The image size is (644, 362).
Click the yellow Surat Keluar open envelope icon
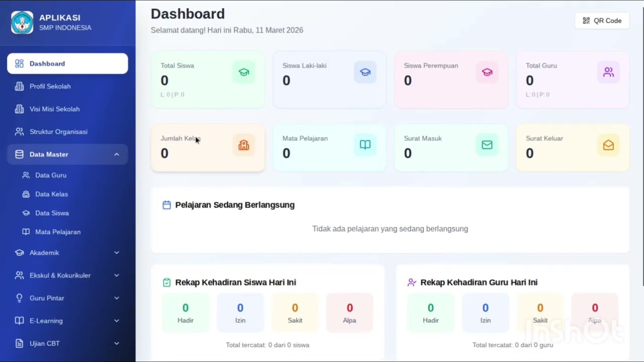pos(608,145)
